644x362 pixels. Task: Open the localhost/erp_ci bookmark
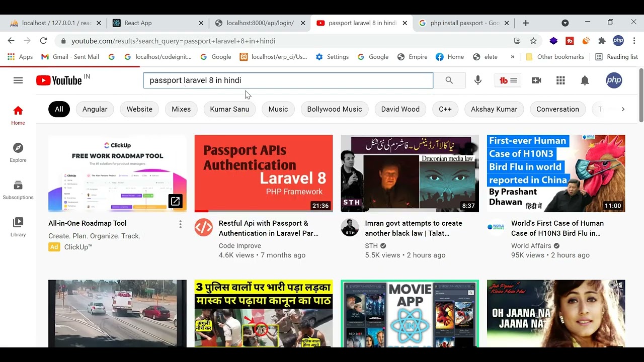pyautogui.click(x=273, y=57)
